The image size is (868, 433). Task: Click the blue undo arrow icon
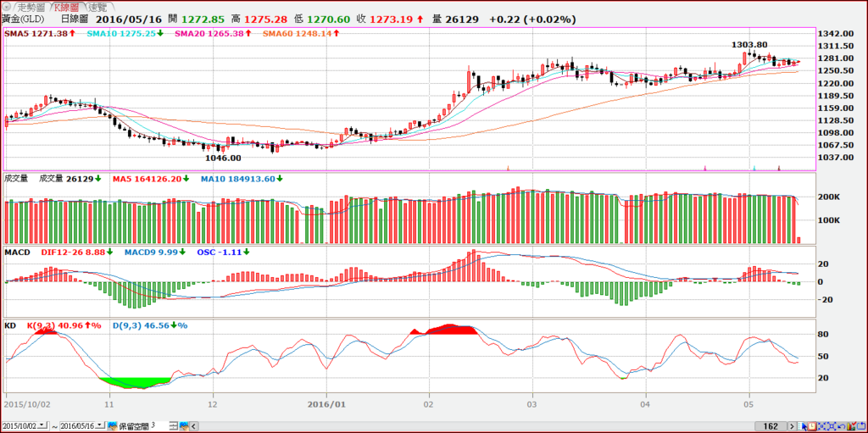pos(842,426)
